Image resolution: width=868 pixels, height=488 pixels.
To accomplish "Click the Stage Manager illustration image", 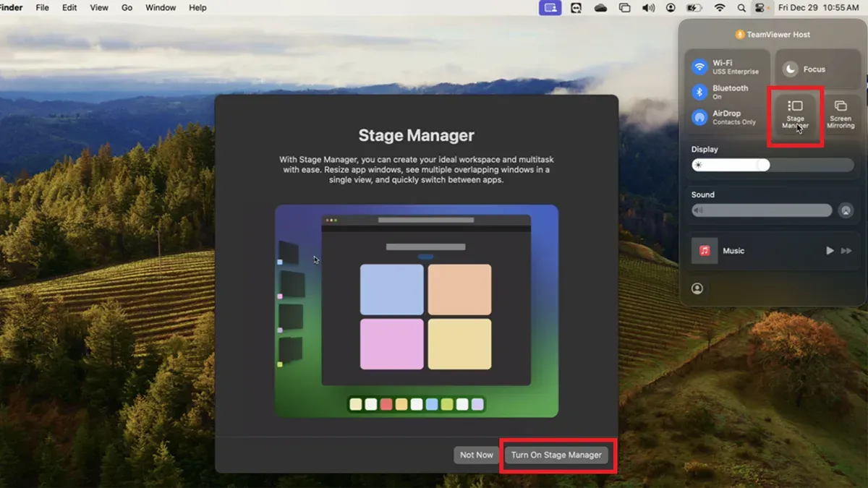I will (x=417, y=311).
